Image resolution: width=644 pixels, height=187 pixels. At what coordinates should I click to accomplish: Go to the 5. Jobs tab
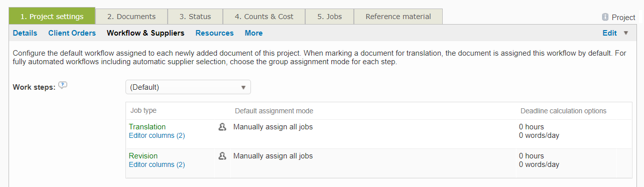[329, 17]
